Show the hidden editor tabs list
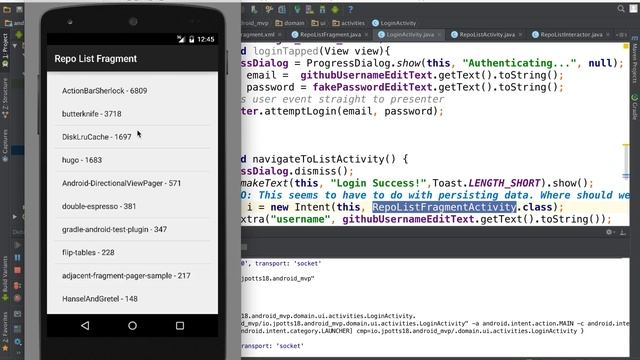The image size is (640, 360). coord(622,35)
